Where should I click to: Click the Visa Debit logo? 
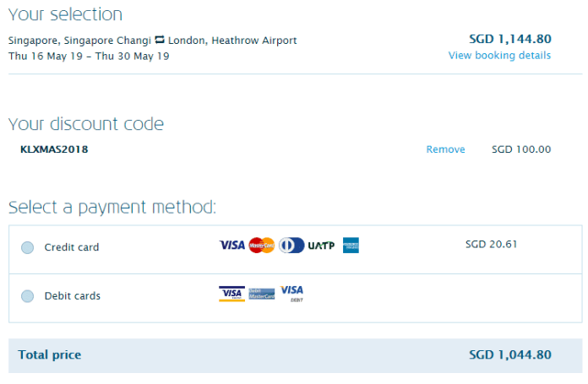292,294
